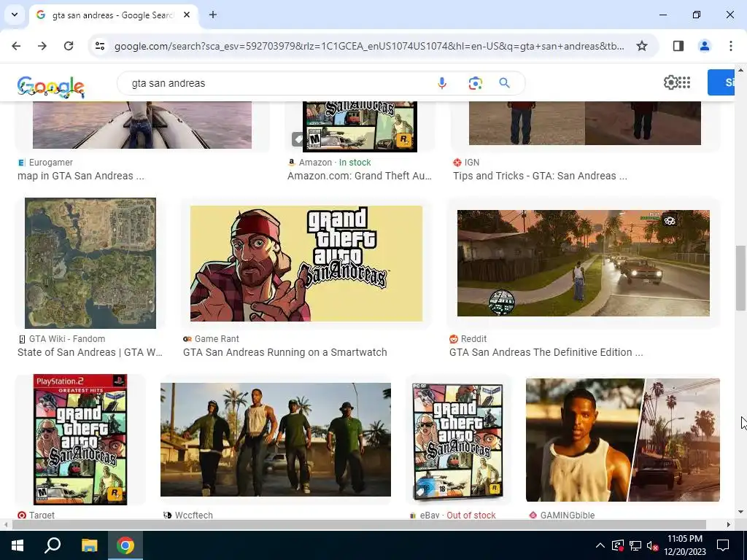Screen dimensions: 747x560
Task: Click the muted volume tray icon
Action: click(x=653, y=545)
